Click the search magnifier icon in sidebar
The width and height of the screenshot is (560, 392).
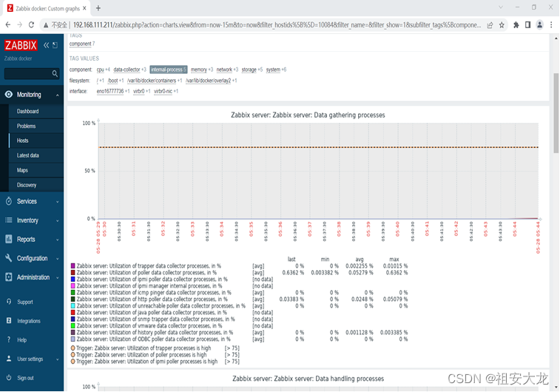(x=55, y=73)
